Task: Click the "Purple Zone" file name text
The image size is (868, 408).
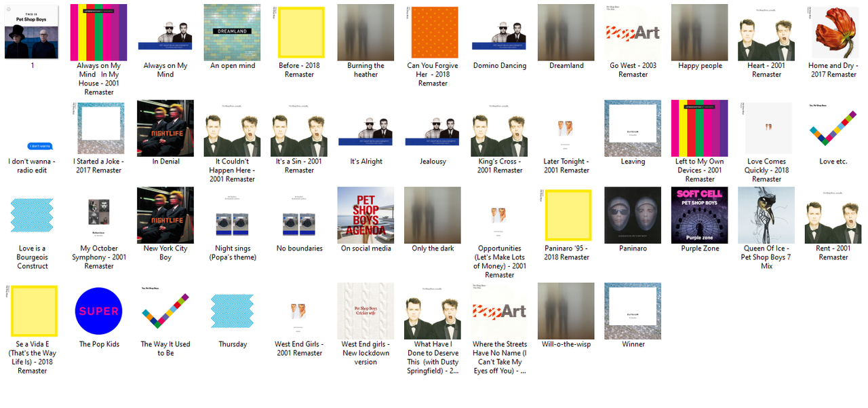Action: (x=700, y=248)
